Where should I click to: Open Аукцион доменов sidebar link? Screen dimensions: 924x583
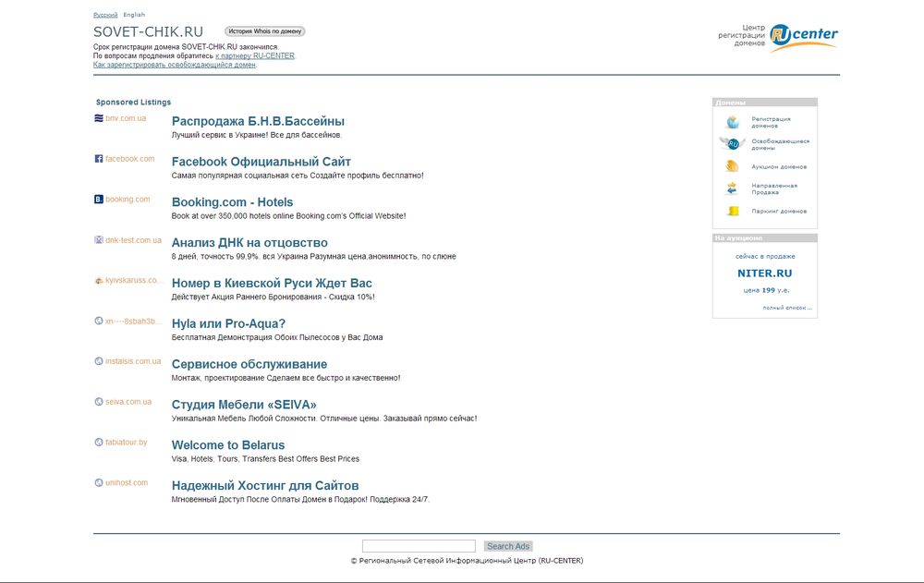[x=779, y=167]
